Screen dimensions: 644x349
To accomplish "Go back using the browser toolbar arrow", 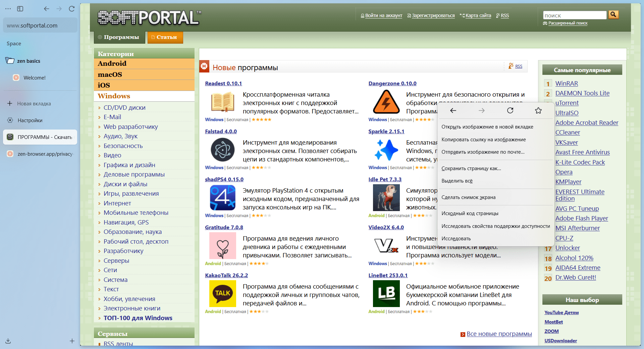I will (x=47, y=9).
